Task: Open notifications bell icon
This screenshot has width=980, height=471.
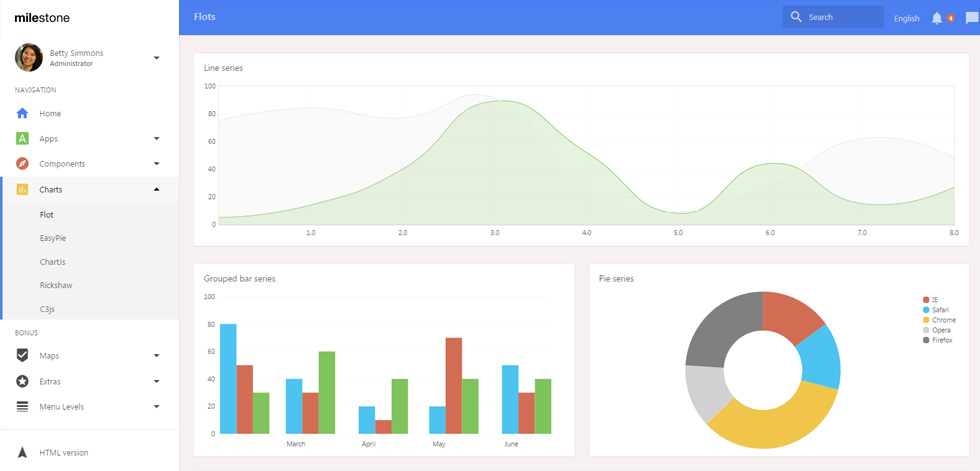Action: click(x=936, y=18)
